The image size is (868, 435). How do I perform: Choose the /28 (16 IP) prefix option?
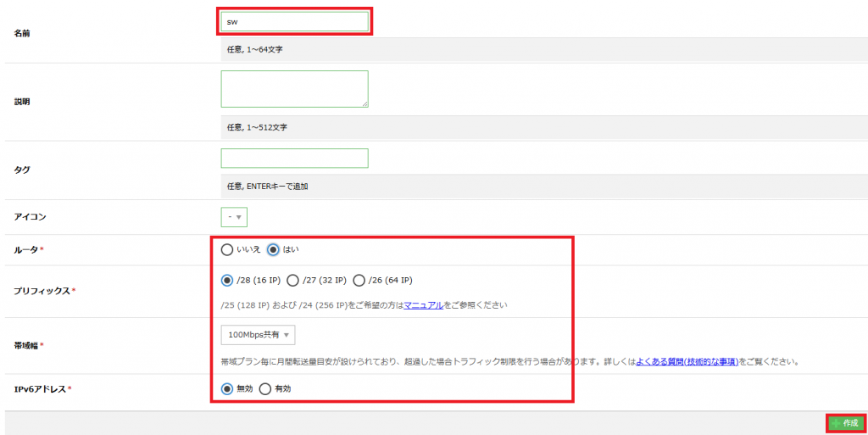coord(226,280)
